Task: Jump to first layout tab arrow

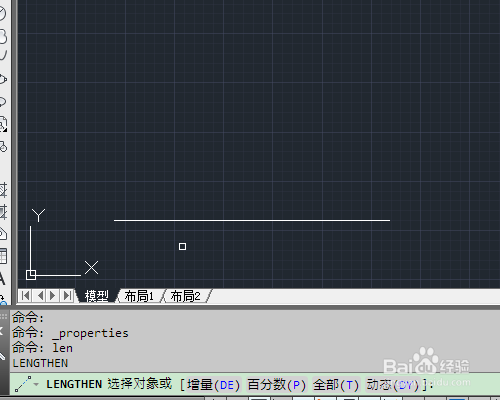Action: point(25,296)
